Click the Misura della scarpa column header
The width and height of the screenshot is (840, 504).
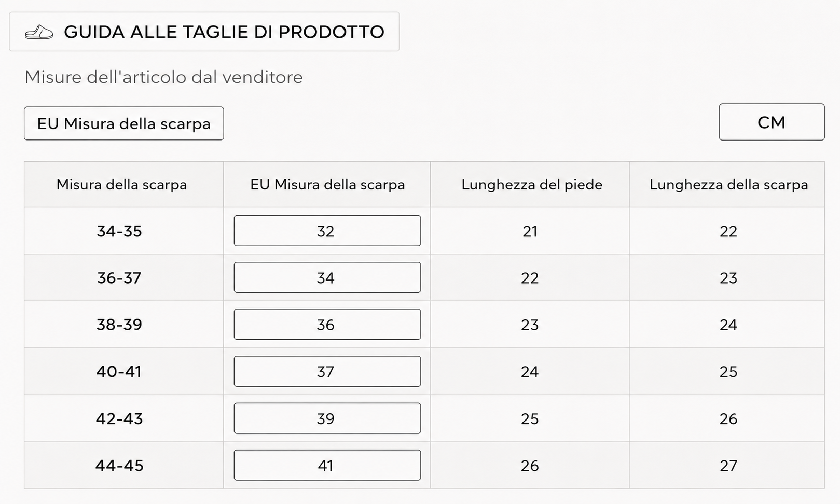[x=122, y=185]
